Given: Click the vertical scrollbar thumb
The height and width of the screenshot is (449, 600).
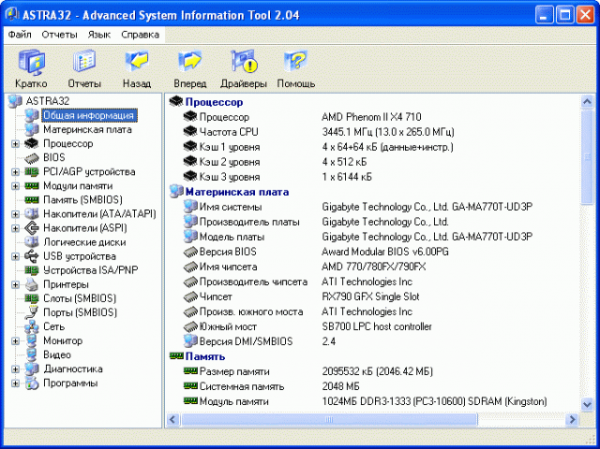Looking at the screenshot, I should (x=587, y=157).
